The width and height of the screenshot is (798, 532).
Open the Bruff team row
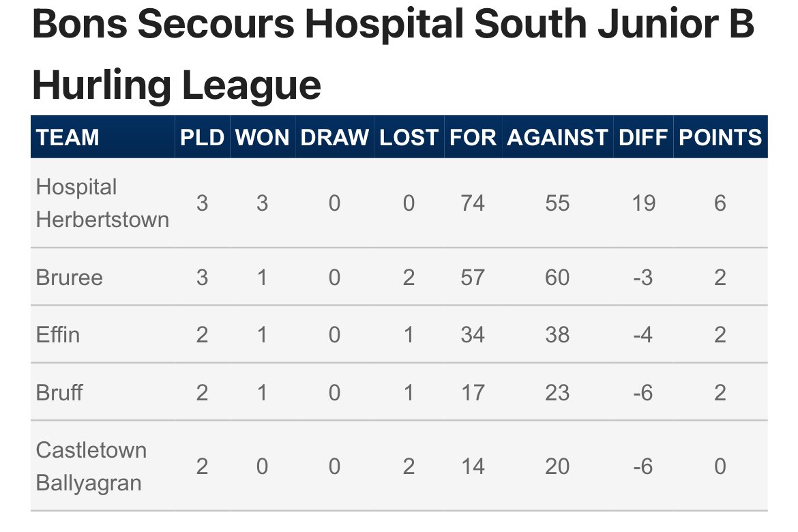399,392
